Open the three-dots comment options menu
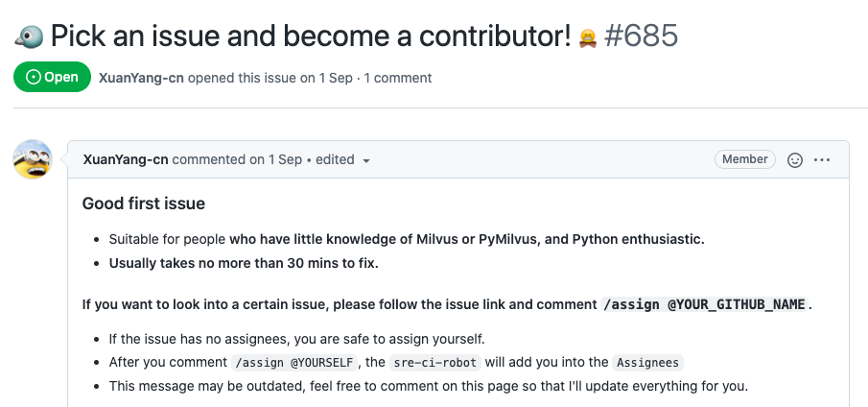868x407 pixels. pyautogui.click(x=822, y=160)
